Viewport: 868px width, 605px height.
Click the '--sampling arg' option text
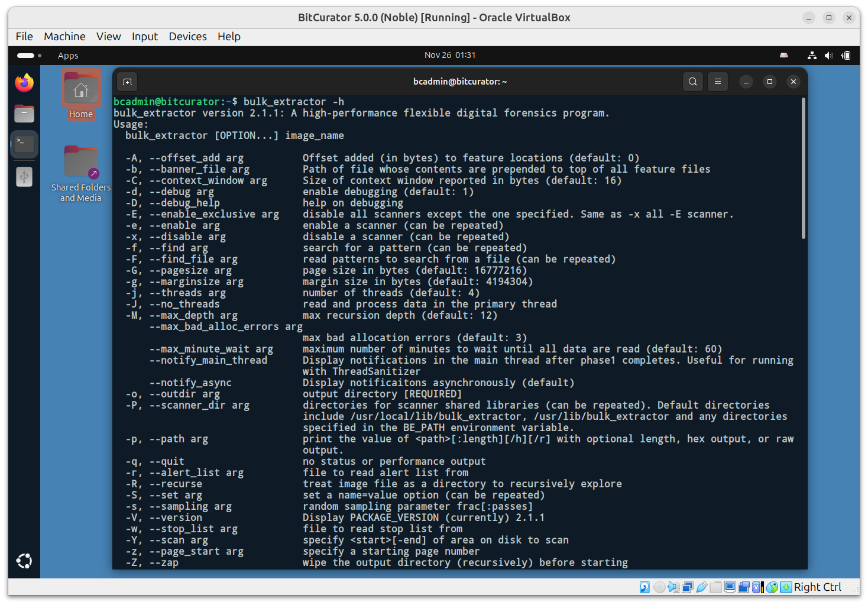point(190,506)
